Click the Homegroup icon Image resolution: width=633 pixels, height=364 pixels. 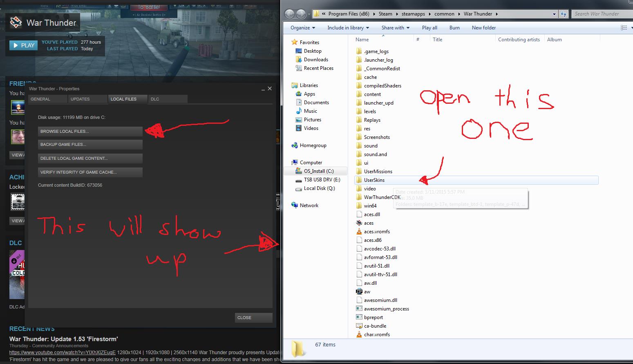294,145
